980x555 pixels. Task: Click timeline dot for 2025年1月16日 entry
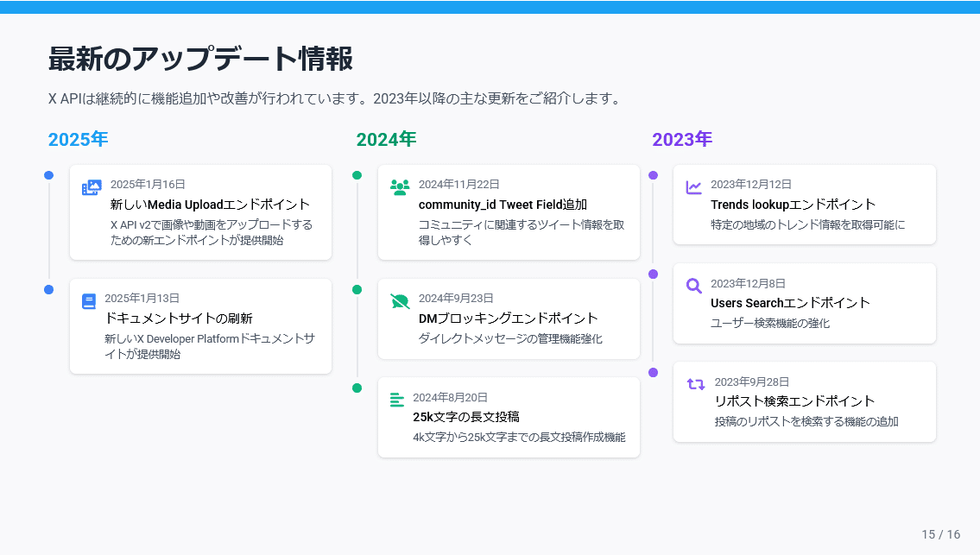[48, 175]
